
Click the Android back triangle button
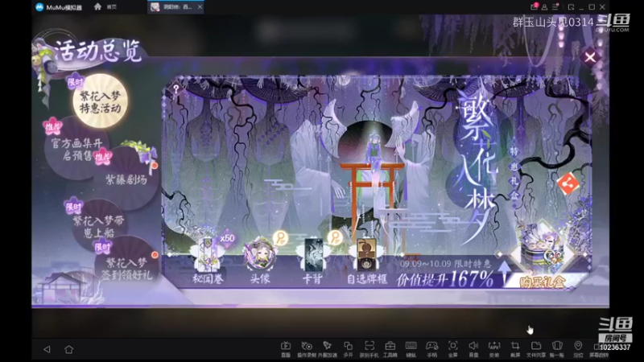pyautogui.click(x=47, y=349)
